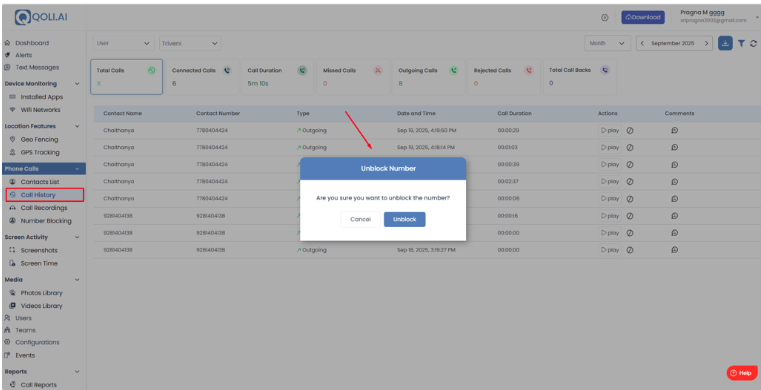Open Dashboard in sidebar

(x=32, y=43)
